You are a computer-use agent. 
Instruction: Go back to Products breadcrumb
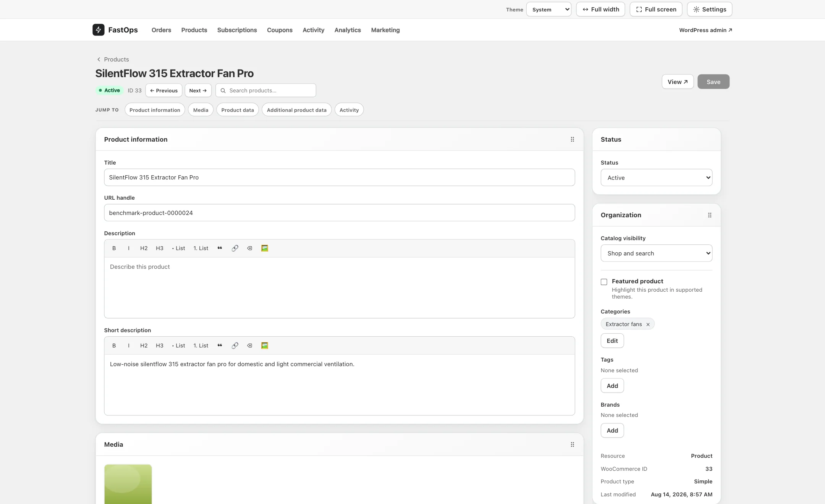click(113, 59)
